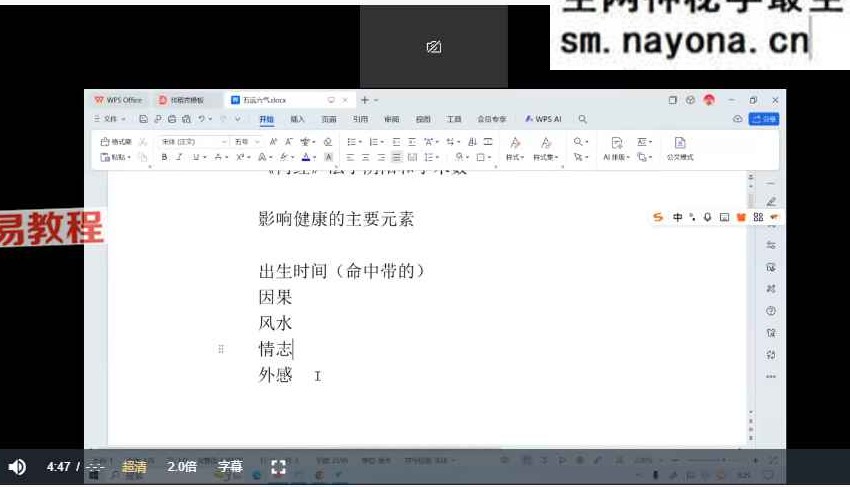
Task: Apply the font color A swatch
Action: [x=306, y=157]
